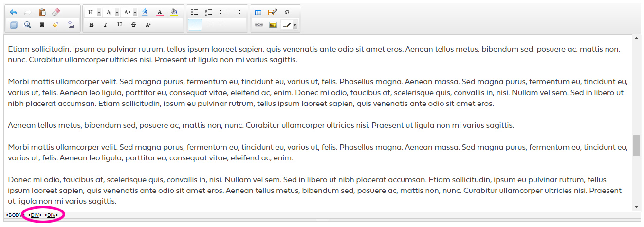Screen dimensions: 644x227
Task: Click the greyed-out redo arrow
Action: (x=28, y=12)
